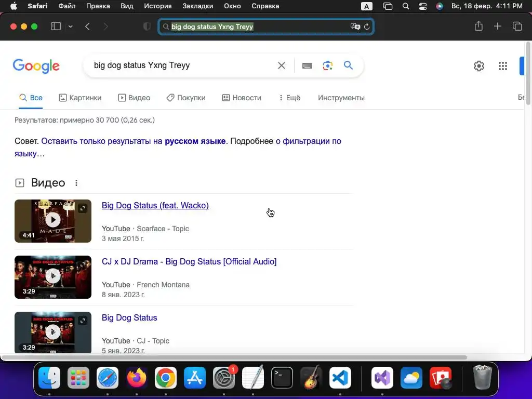Clear the Google search box
The height and width of the screenshot is (399, 532).
tap(281, 65)
